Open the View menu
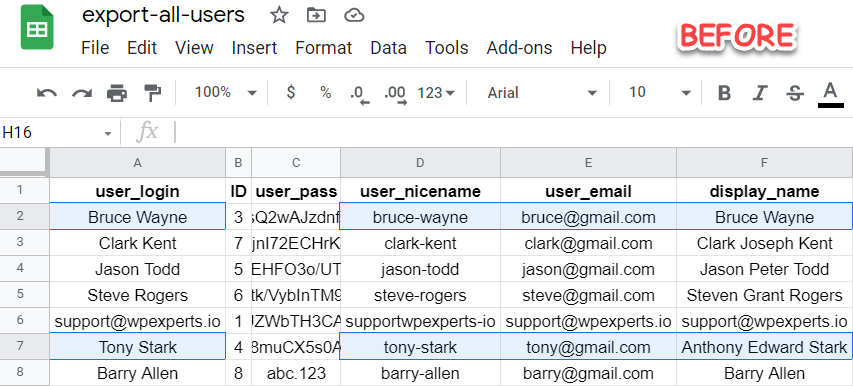This screenshot has width=853, height=386. click(194, 48)
